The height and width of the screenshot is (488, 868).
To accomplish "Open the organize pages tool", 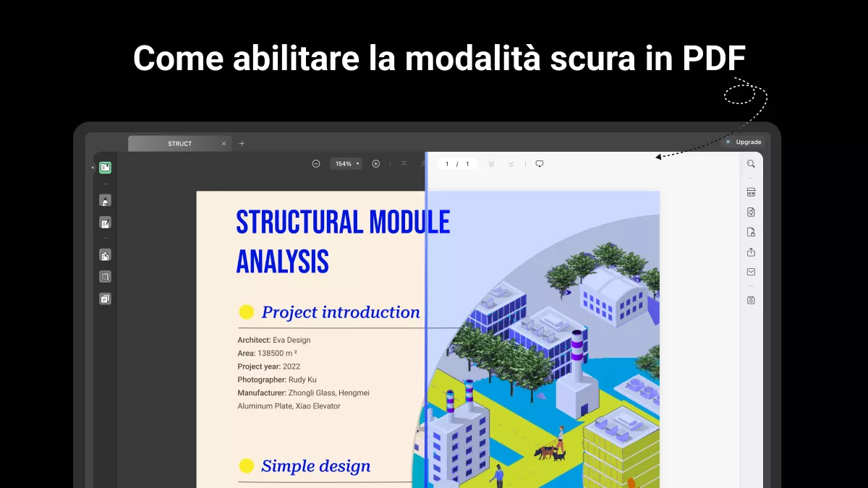I will (105, 299).
